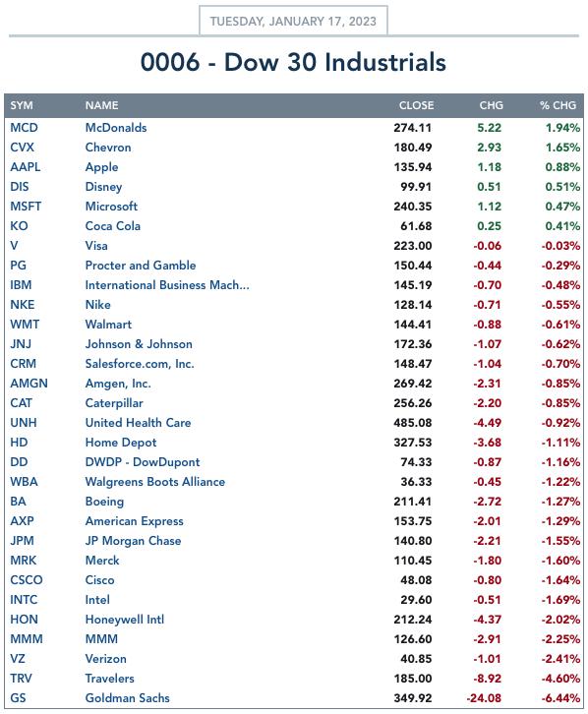Select the Disney stock row name

click(x=103, y=187)
